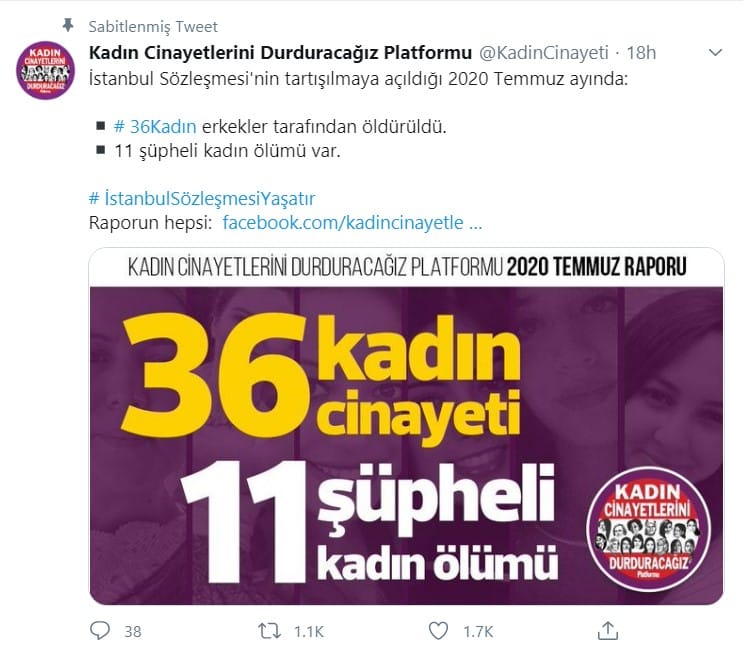744x660 pixels.
Task: Click the 1.1K retweet count
Action: [x=308, y=632]
